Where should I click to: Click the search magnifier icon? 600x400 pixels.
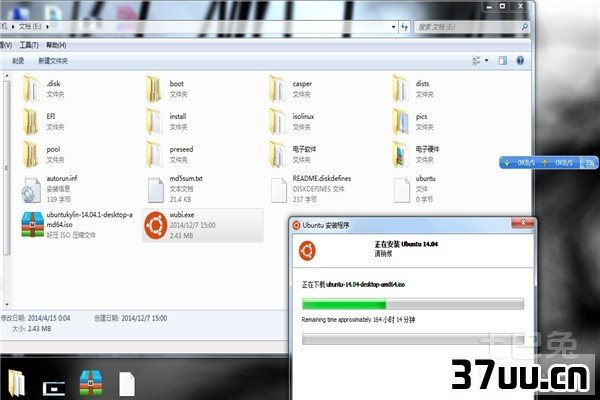click(525, 27)
